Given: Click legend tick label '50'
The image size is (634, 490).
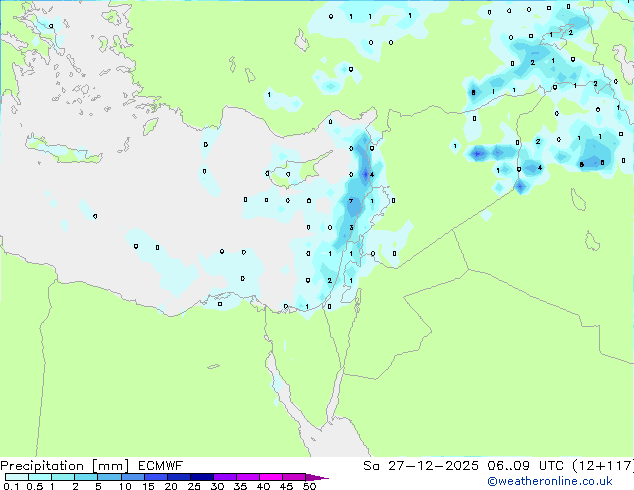Looking at the screenshot, I should click(x=309, y=486).
